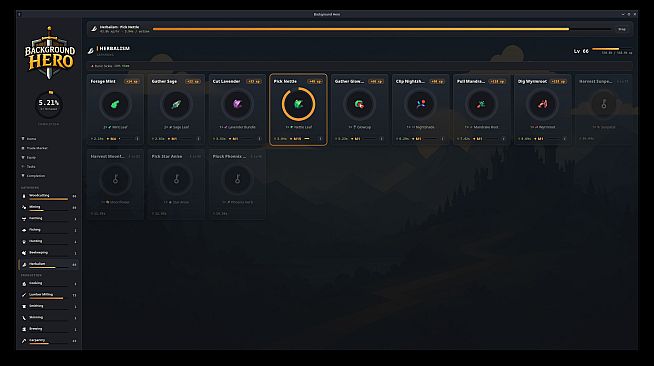Click the locked Pluck Phoenix keyhole icon
This screenshot has width=654, height=366.
(237, 179)
